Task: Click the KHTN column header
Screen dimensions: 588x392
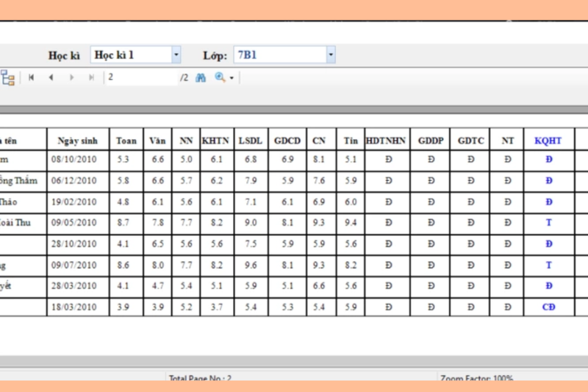Action: (x=215, y=140)
